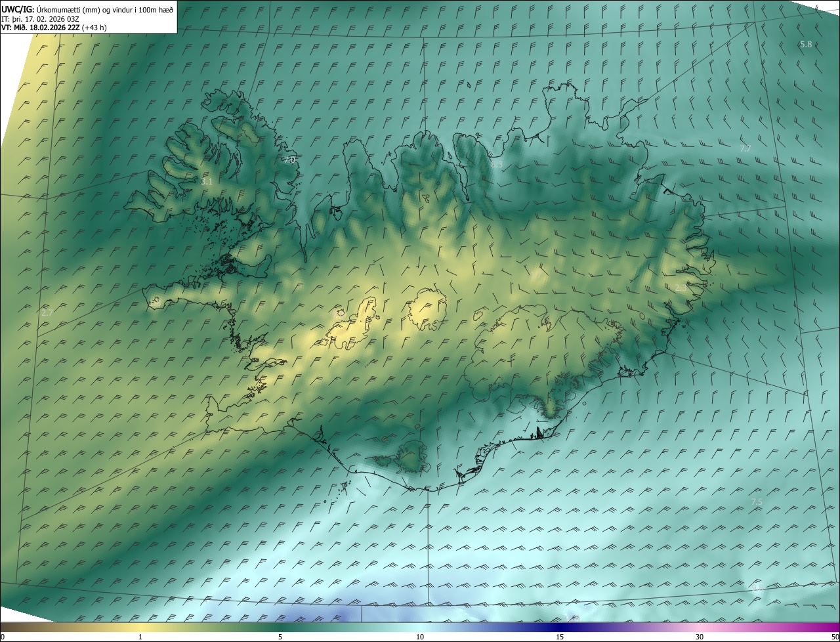Select the 2.7 value label
The image size is (840, 642).
coord(47,313)
